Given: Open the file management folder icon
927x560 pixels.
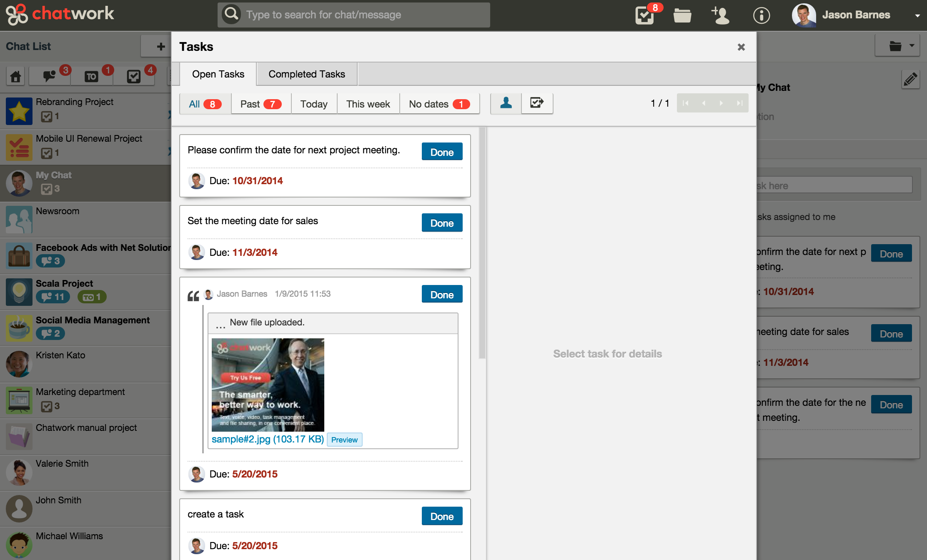Looking at the screenshot, I should tap(682, 15).
